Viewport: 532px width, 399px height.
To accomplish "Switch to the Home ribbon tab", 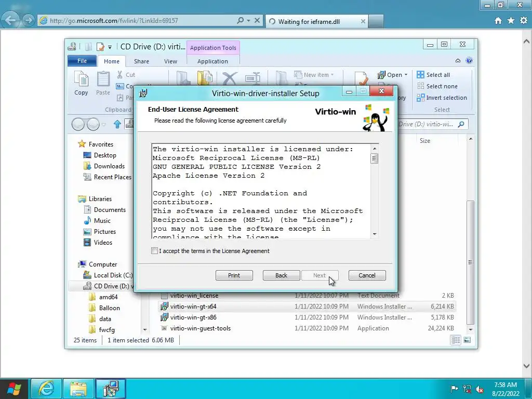I will [112, 61].
